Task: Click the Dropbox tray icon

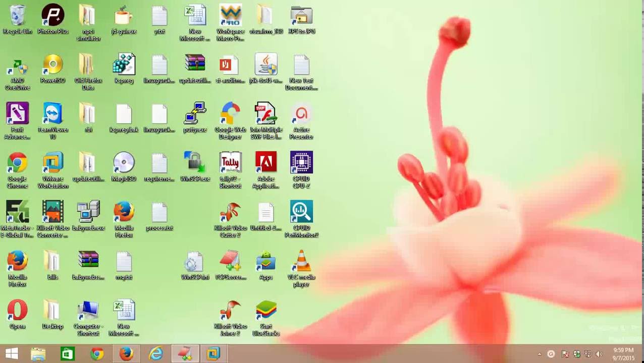Action: (576, 354)
